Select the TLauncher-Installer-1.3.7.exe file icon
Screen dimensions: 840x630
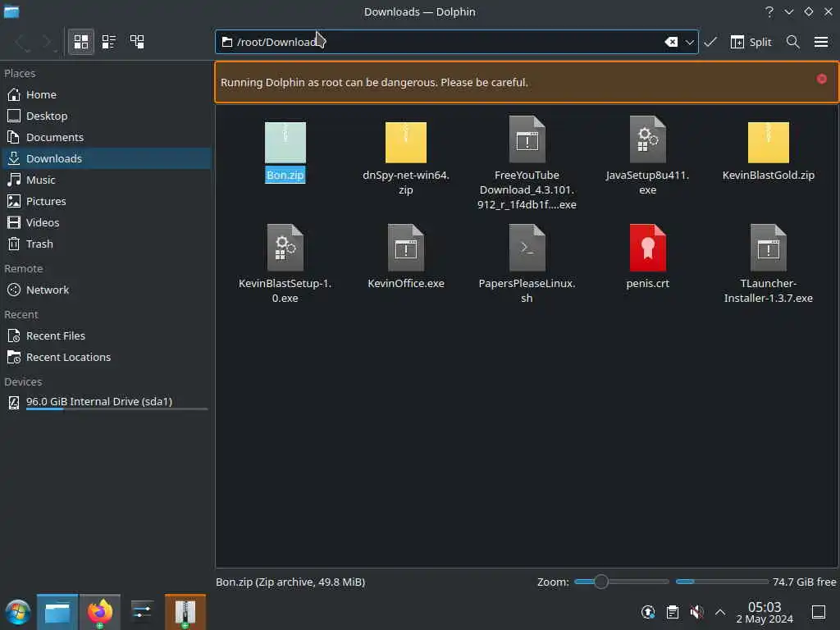[x=768, y=248]
